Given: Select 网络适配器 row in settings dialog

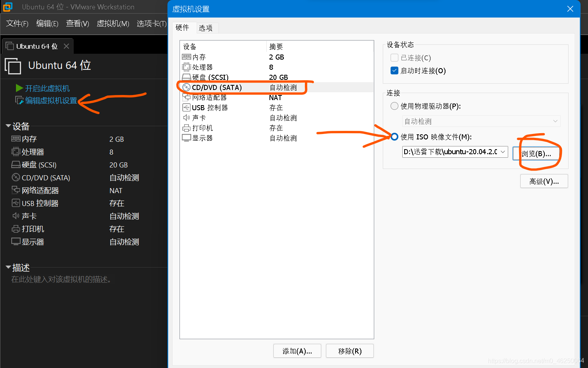Looking at the screenshot, I should (x=276, y=97).
